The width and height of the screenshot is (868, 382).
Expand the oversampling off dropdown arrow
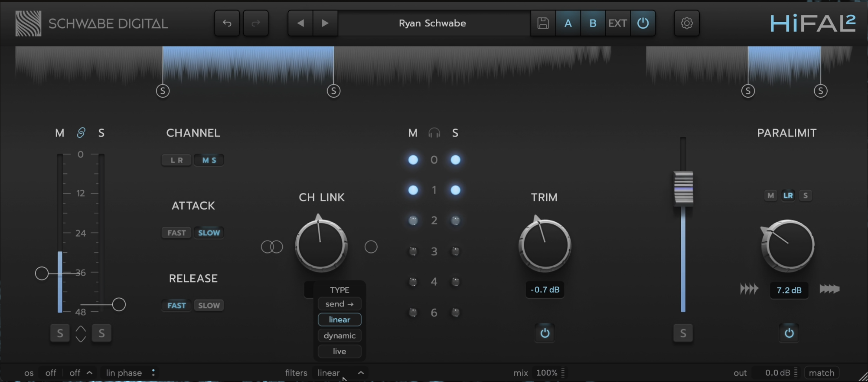pos(90,373)
